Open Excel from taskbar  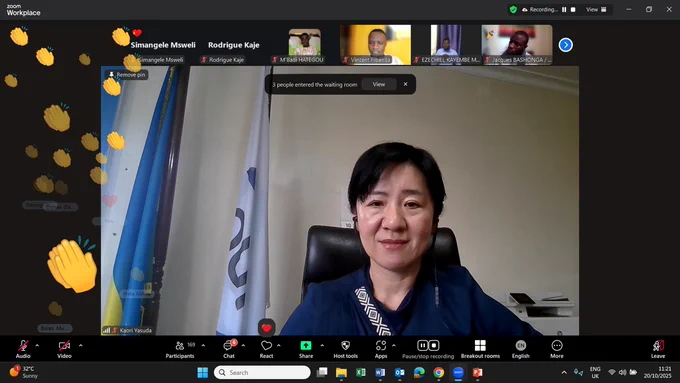tap(360, 372)
